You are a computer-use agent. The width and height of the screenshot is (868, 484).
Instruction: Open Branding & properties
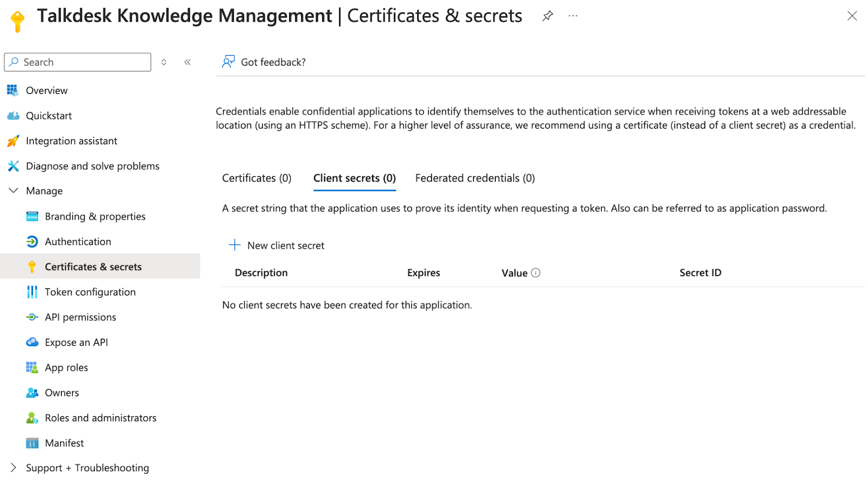pos(95,216)
